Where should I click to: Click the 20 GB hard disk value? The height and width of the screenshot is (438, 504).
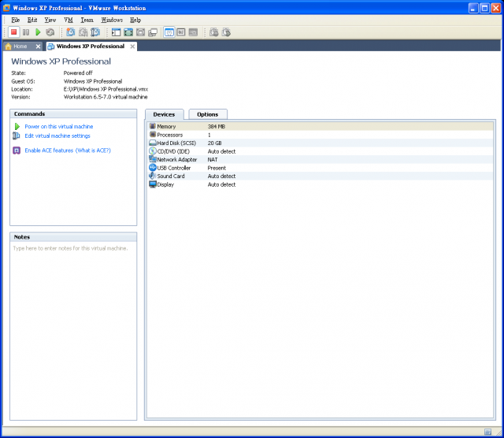(214, 143)
